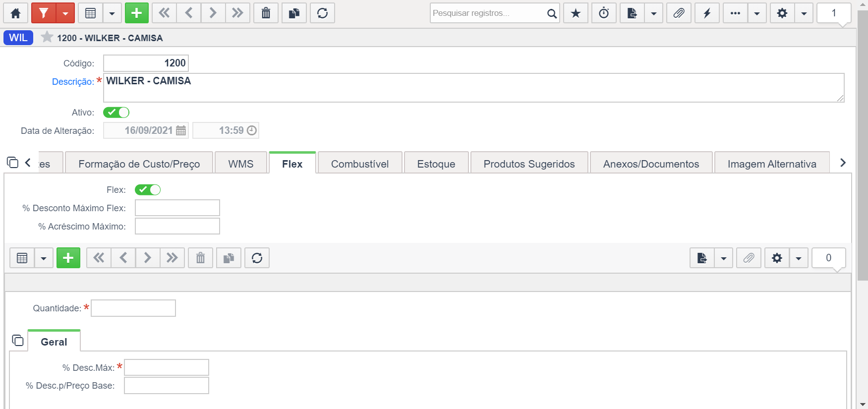
Task: Click the lightning bolt actions icon
Action: click(707, 13)
